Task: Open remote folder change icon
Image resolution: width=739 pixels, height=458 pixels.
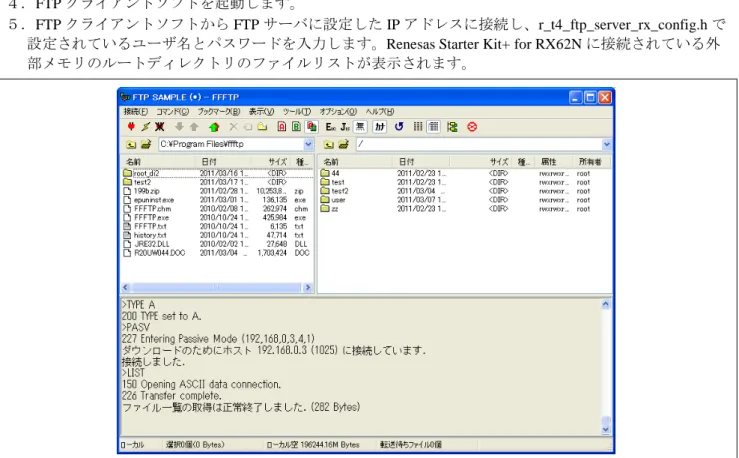Action: coord(344,144)
